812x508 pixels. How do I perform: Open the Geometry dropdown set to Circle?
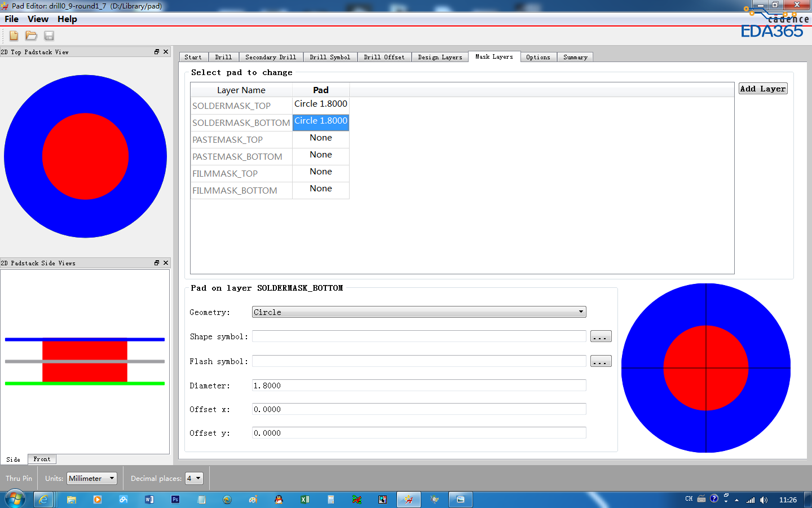tap(419, 312)
